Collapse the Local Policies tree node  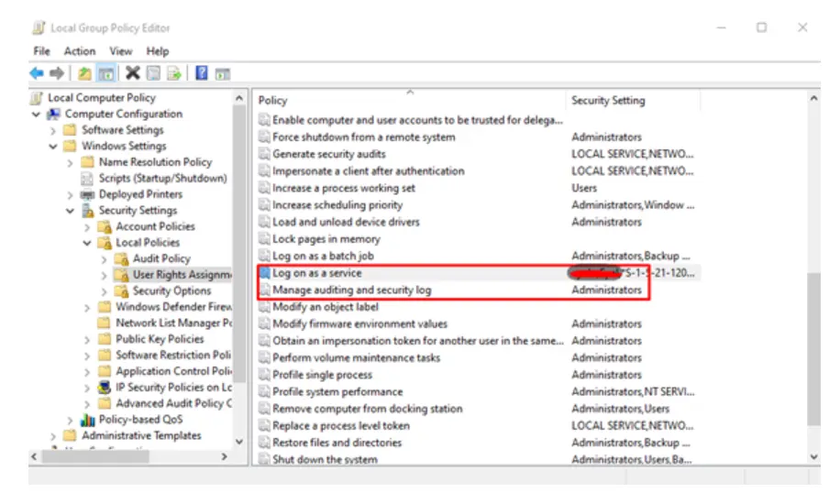coord(87,243)
